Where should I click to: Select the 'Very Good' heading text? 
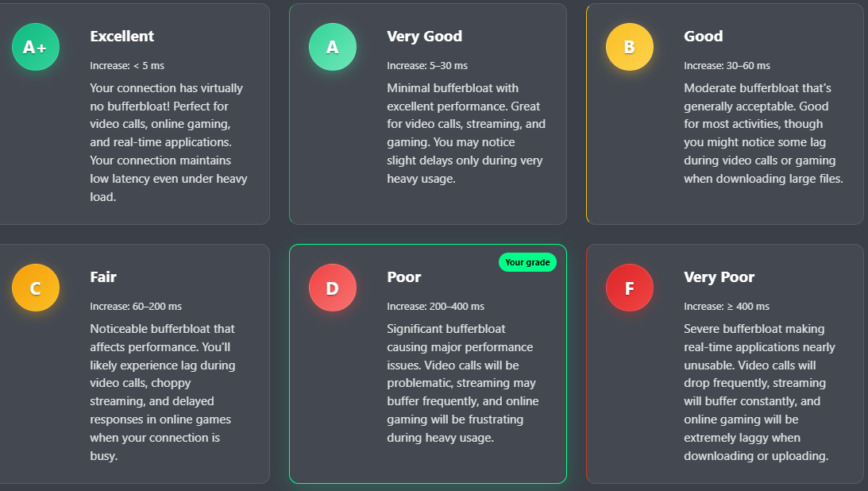(424, 37)
